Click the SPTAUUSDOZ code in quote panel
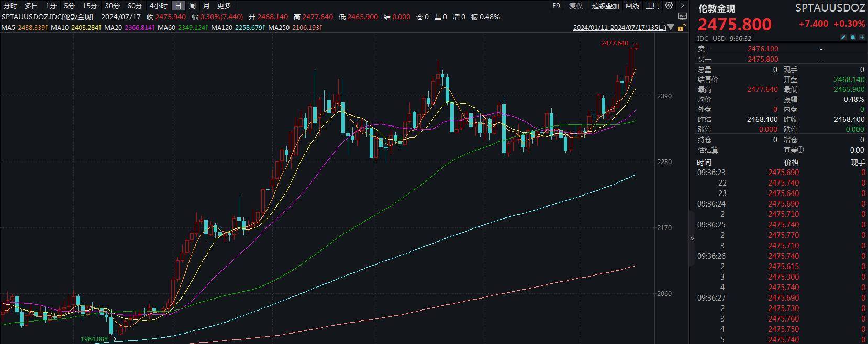Image resolution: width=868 pixels, height=344 pixels. pos(830,8)
